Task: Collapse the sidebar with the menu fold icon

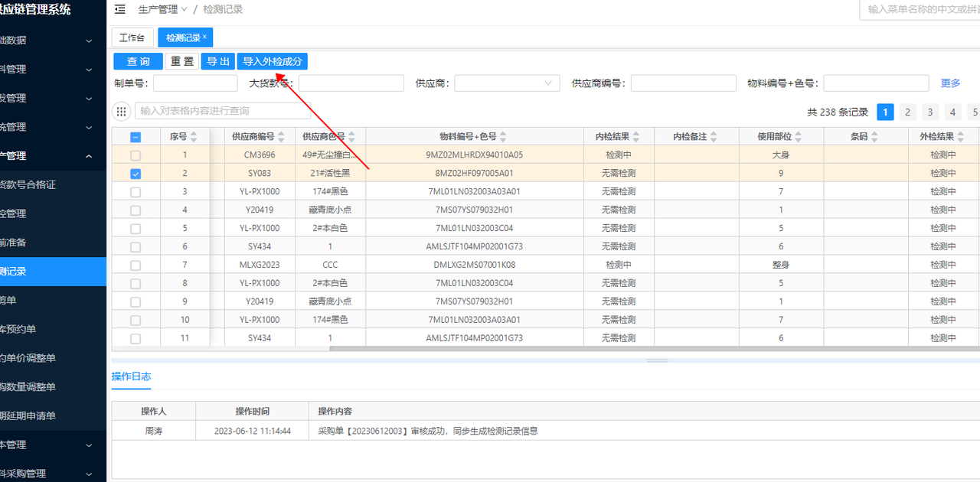Action: tap(120, 9)
